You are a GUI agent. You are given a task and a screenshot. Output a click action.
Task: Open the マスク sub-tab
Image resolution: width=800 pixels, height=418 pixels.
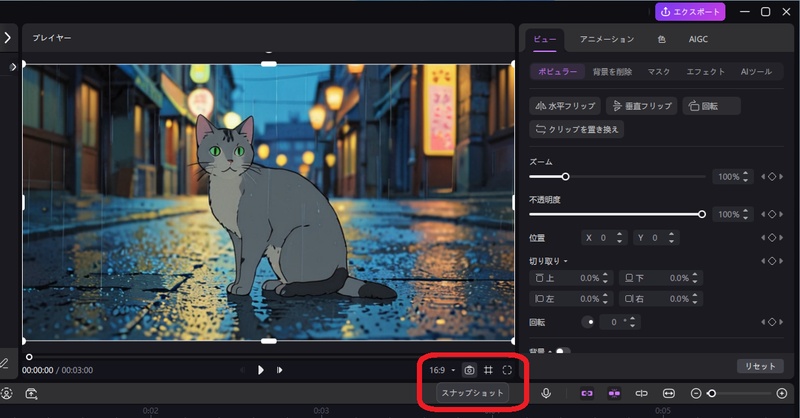pyautogui.click(x=658, y=72)
